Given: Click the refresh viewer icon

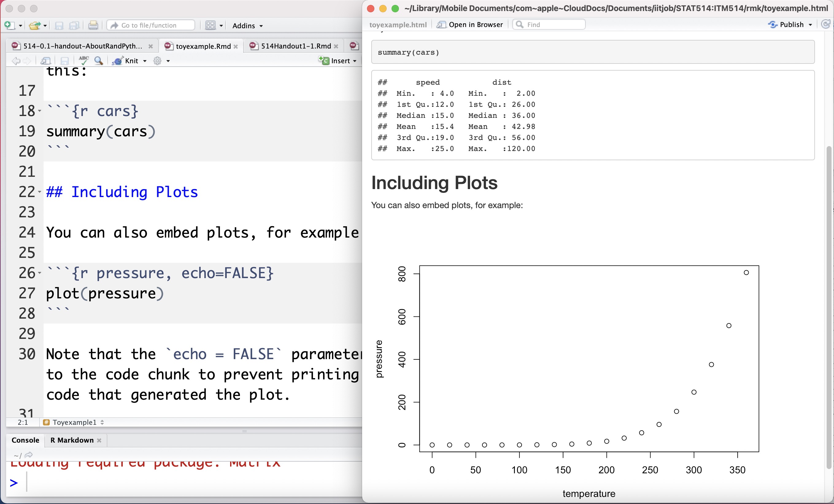Looking at the screenshot, I should click(825, 24).
